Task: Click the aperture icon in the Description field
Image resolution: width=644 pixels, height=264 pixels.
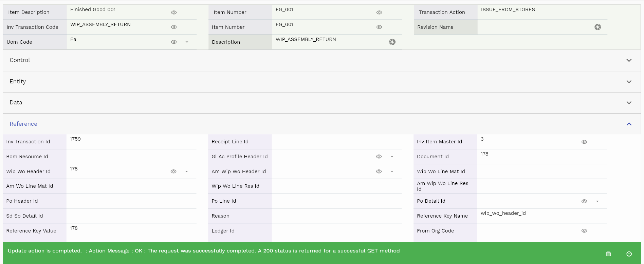Action: click(x=392, y=42)
